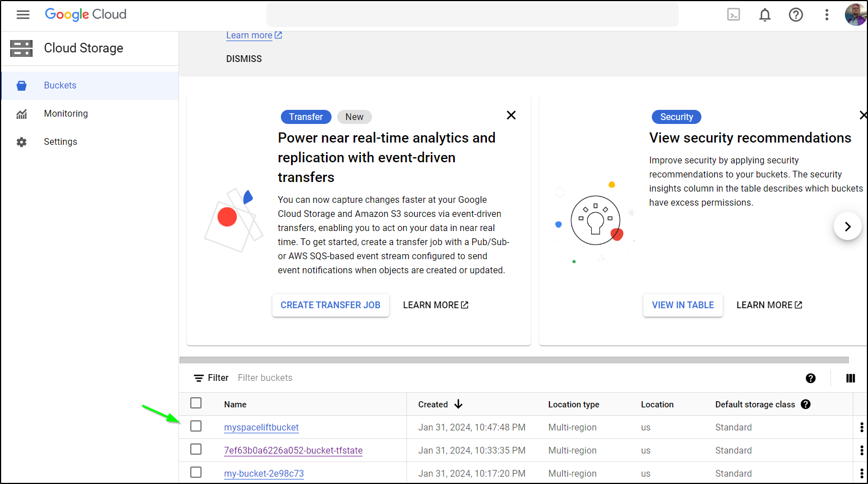
Task: Click the New tag on promo card
Action: point(355,117)
